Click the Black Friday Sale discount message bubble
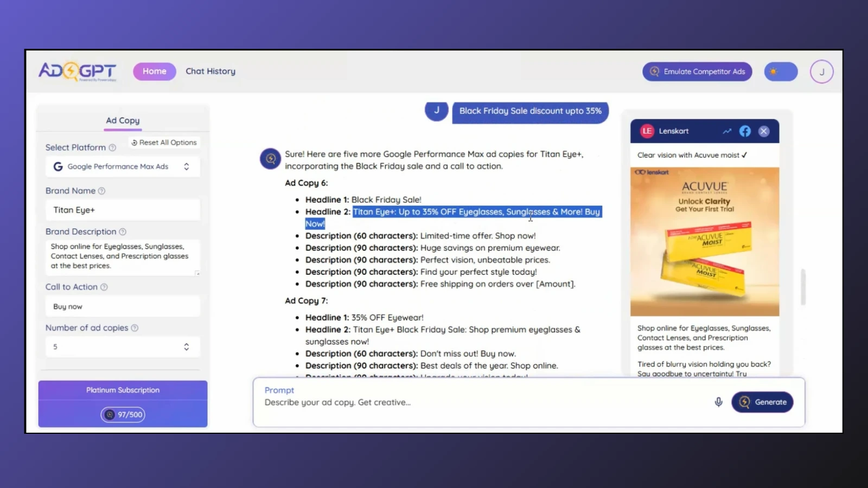868x488 pixels. [531, 111]
